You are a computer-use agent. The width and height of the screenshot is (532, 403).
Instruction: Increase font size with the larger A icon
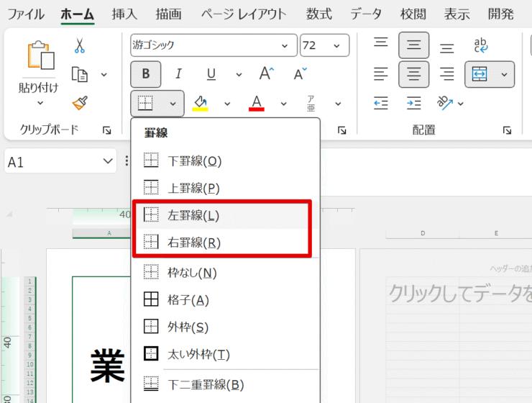coord(266,73)
